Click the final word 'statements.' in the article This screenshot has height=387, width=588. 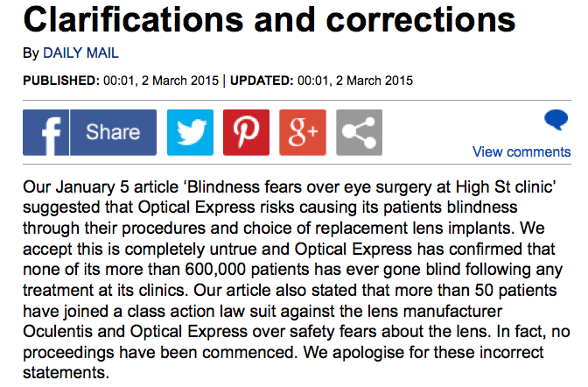[66, 373]
